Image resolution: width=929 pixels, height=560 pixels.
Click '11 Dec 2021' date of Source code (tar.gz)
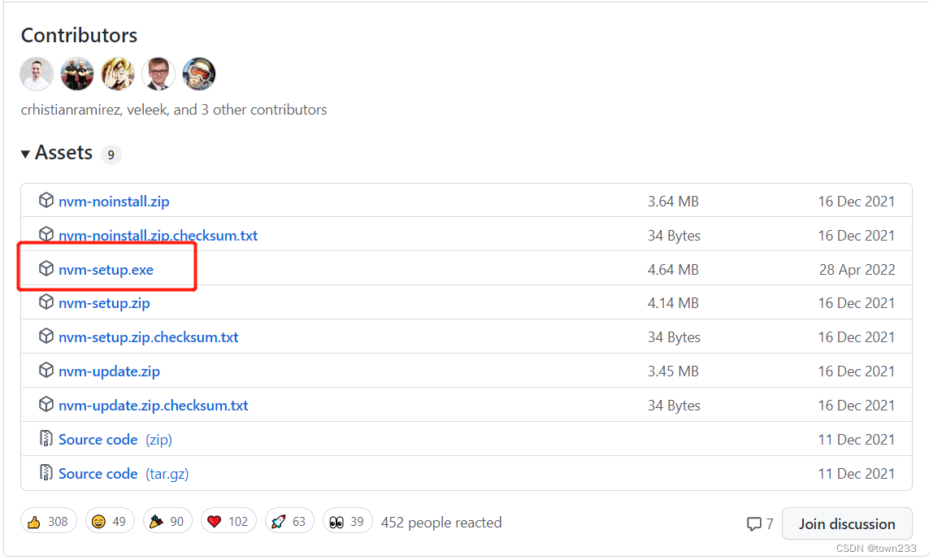click(856, 474)
